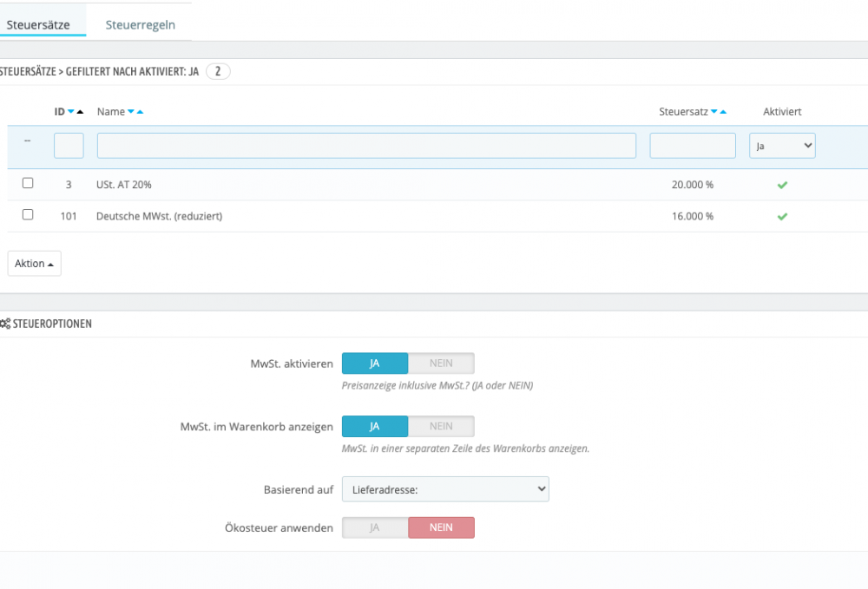Click the Steuersatz column header
Image resolution: width=868 pixels, height=589 pixels.
point(683,112)
